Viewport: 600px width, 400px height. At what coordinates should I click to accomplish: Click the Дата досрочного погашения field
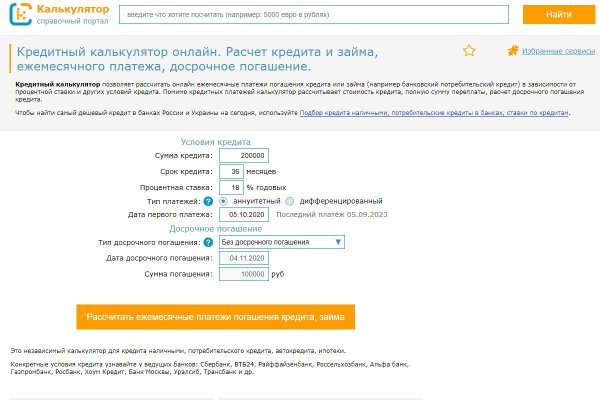[x=244, y=258]
